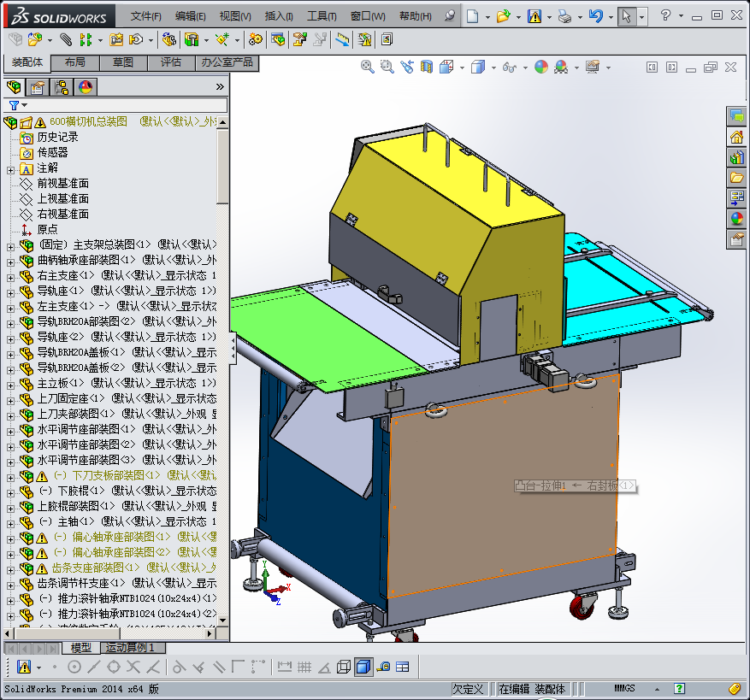Viewport: 750px width, 700px height.
Task: Switch to the 办公室产品 tab
Action: click(x=227, y=62)
